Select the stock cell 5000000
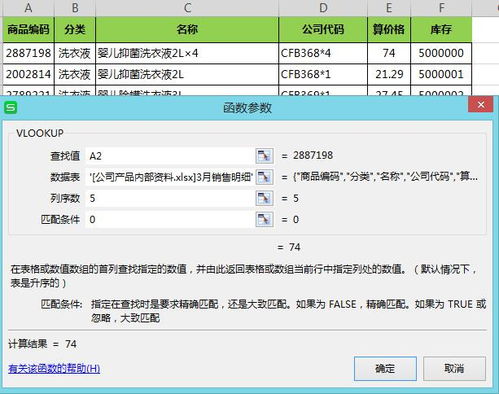This screenshot has height=394, width=499. point(441,53)
